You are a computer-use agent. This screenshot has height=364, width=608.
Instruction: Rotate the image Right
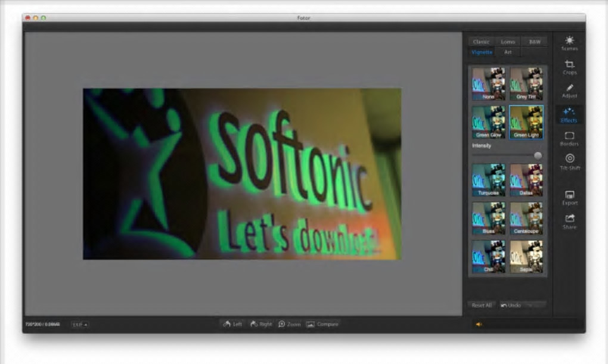[261, 324]
